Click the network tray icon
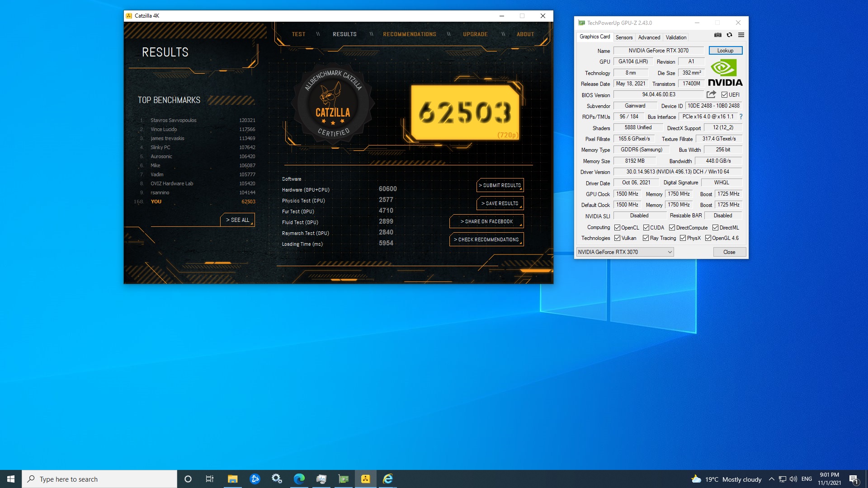The width and height of the screenshot is (868, 488). [783, 479]
